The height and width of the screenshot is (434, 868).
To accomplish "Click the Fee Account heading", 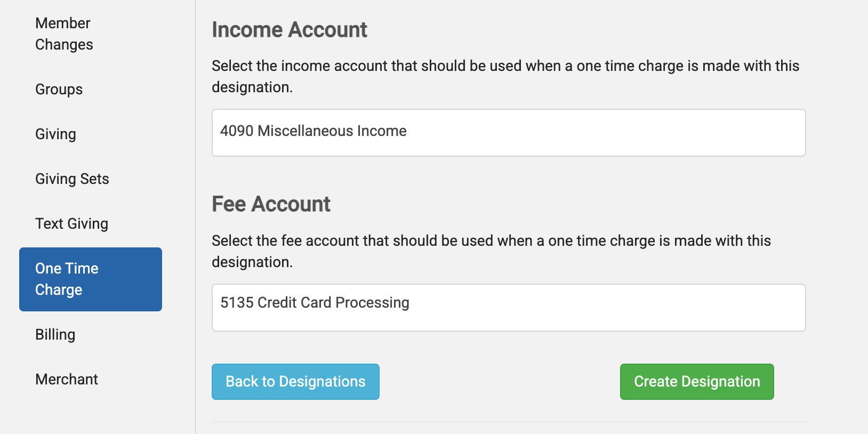I will pos(271,204).
